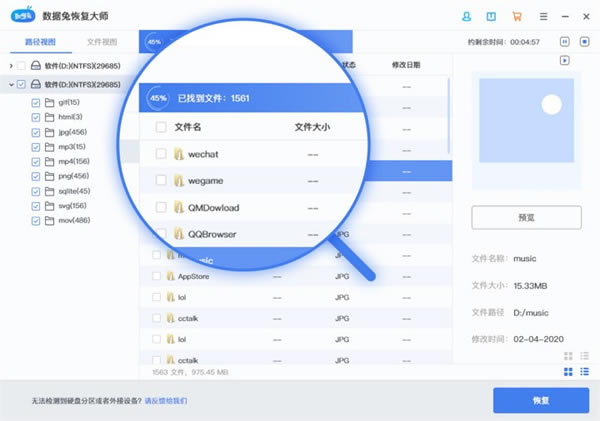Click the 恢复 recover button
The image size is (600, 421).
[540, 400]
